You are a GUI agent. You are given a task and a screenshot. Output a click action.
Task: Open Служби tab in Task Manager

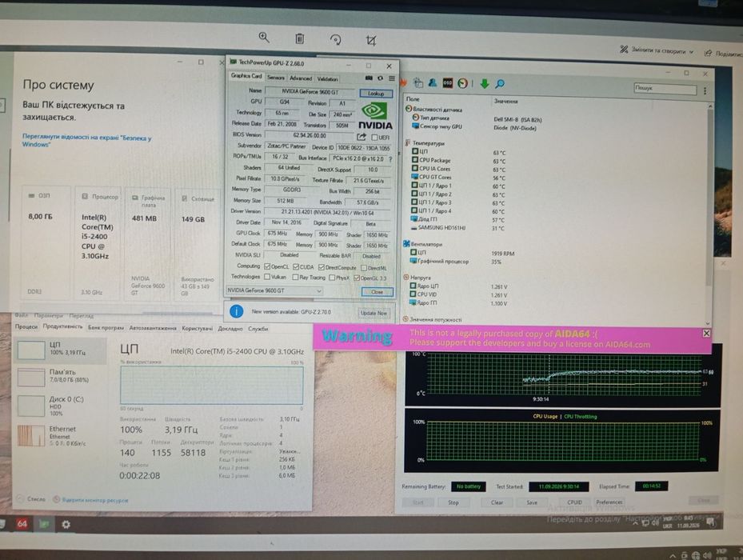(x=258, y=328)
